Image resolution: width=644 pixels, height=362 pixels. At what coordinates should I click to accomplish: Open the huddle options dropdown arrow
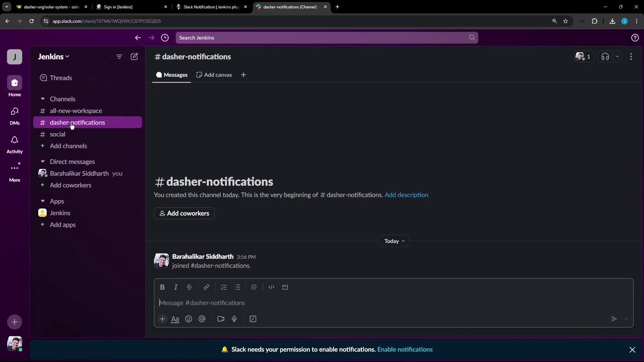coord(617,57)
